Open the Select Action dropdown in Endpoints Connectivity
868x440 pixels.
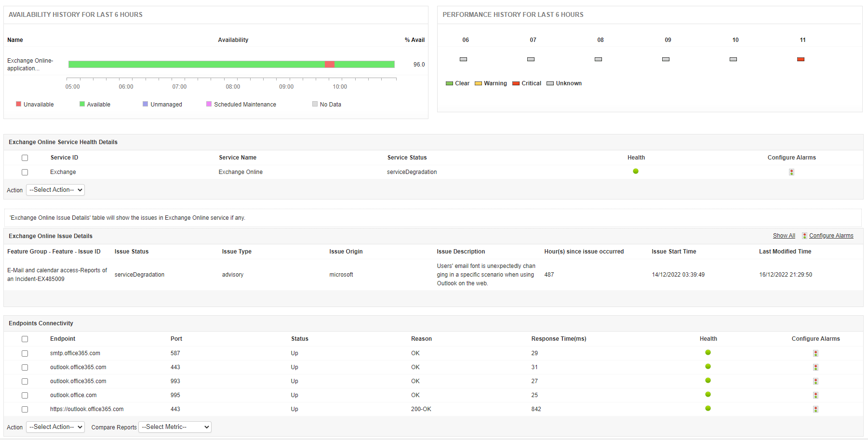pyautogui.click(x=55, y=427)
